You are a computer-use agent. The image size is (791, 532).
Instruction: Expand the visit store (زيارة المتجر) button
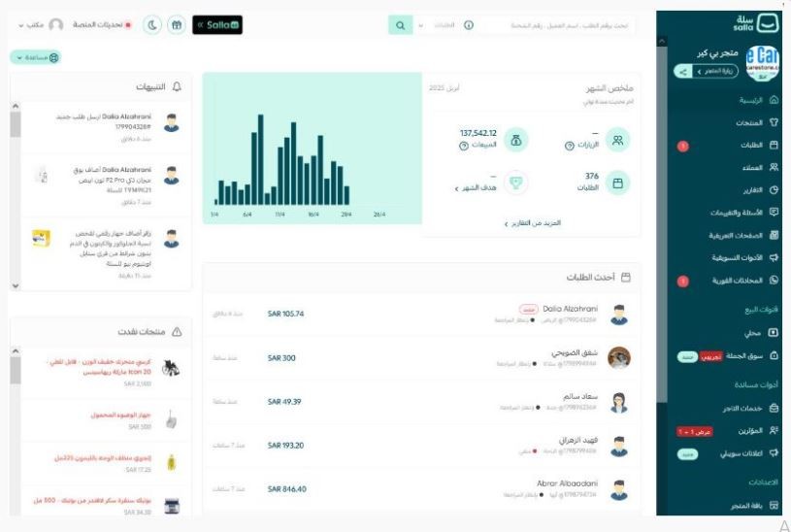pyautogui.click(x=715, y=71)
